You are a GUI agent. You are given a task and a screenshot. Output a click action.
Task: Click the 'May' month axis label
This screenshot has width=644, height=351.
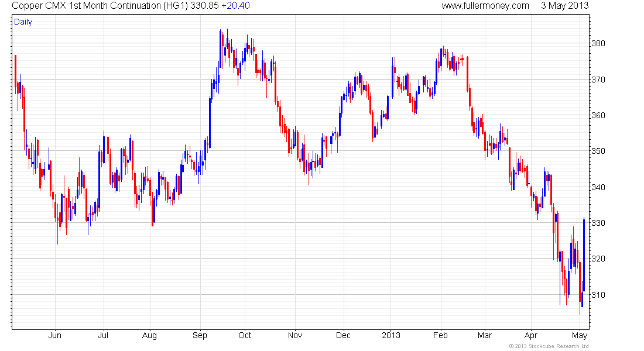coord(580,336)
